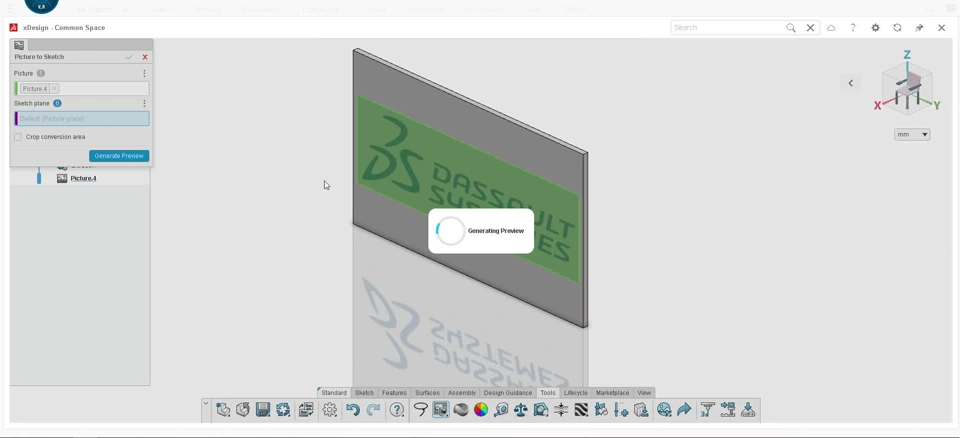Viewport: 960px width, 438px height.
Task: Click the opposing arrows clearance icon
Action: [x=561, y=410]
